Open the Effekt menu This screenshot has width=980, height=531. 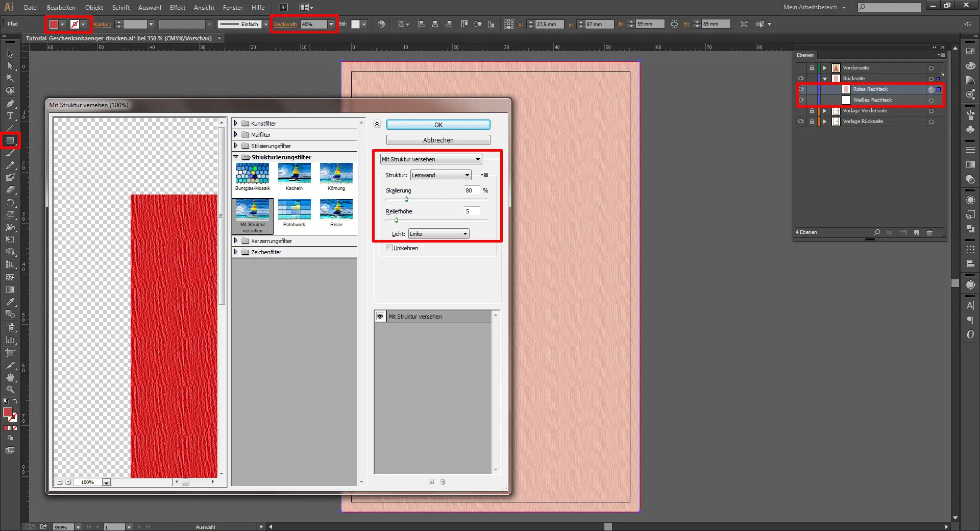(x=177, y=8)
